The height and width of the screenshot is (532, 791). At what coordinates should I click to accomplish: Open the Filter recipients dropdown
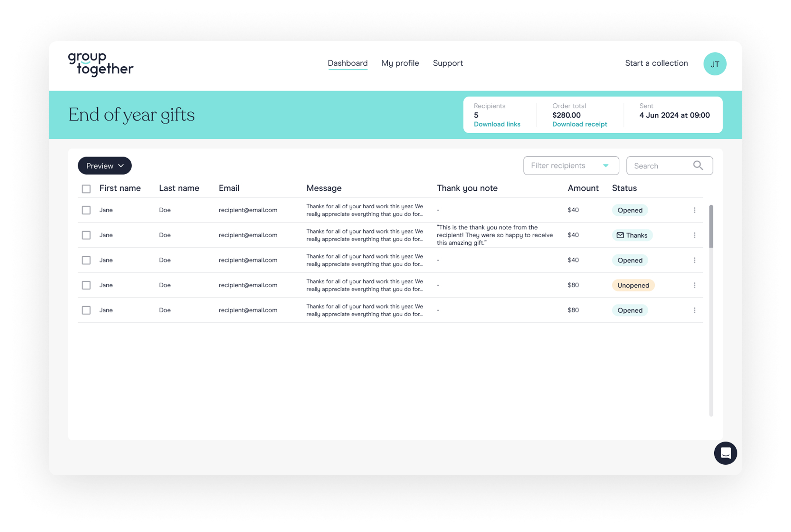coord(571,166)
